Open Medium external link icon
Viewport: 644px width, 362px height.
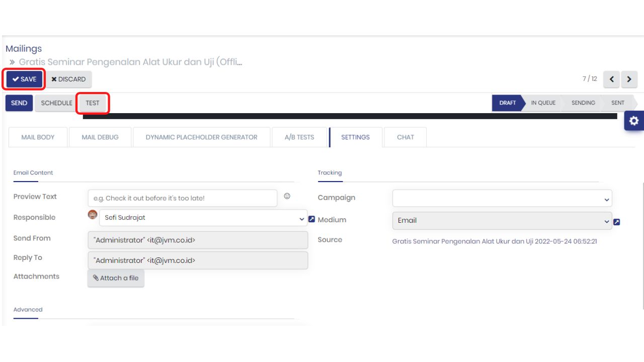(617, 222)
